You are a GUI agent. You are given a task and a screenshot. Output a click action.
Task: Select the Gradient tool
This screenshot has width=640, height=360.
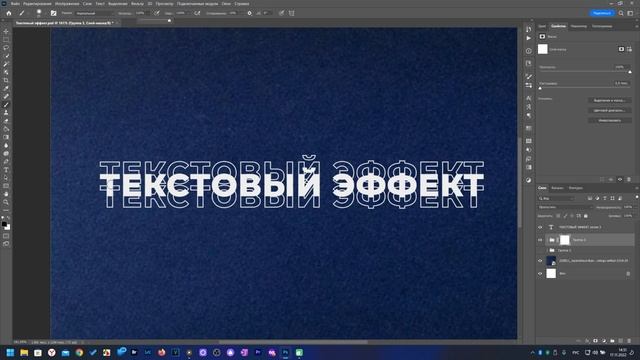click(x=6, y=137)
